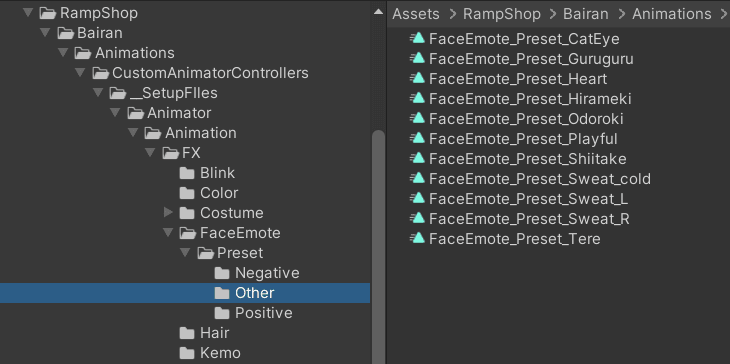Go to Assets in the breadcrumb path
The height and width of the screenshot is (364, 730).
416,14
